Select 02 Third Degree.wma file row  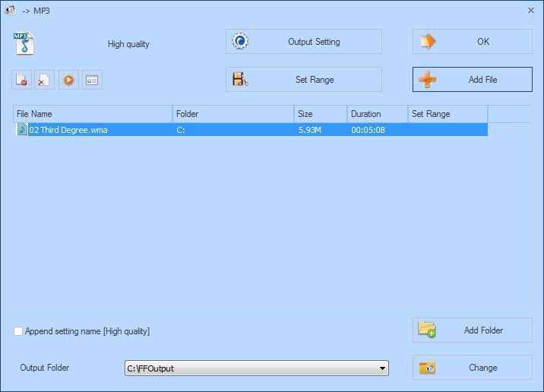point(251,130)
